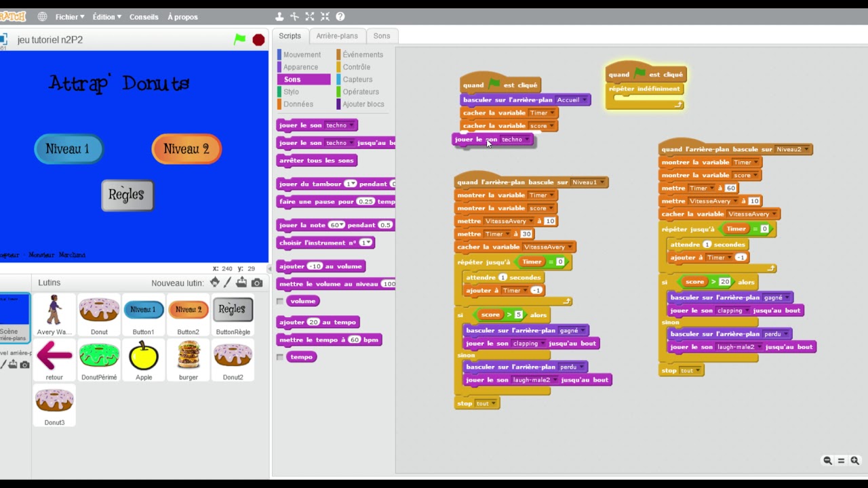
Task: Click the ajouter -10 au volume block
Action: [321, 266]
